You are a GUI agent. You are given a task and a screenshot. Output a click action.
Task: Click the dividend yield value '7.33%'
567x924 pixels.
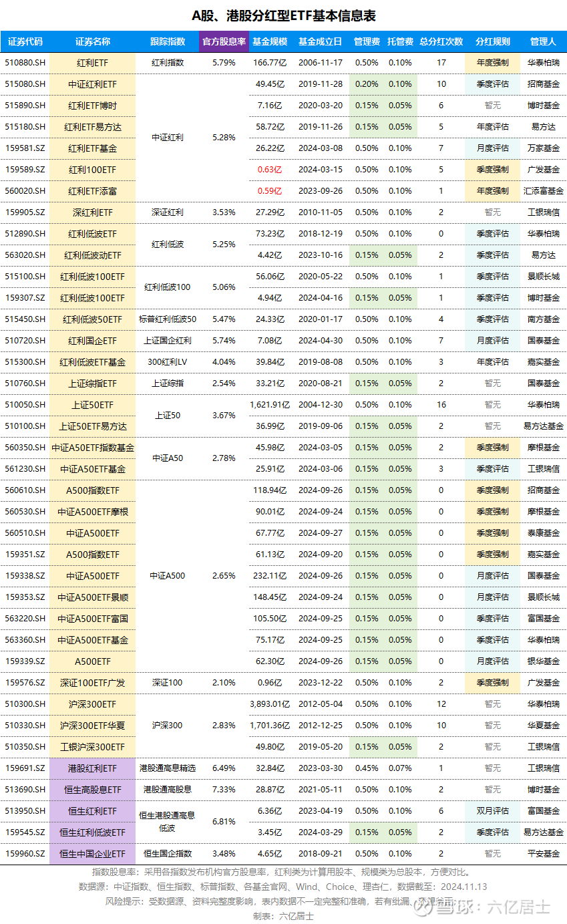224,790
